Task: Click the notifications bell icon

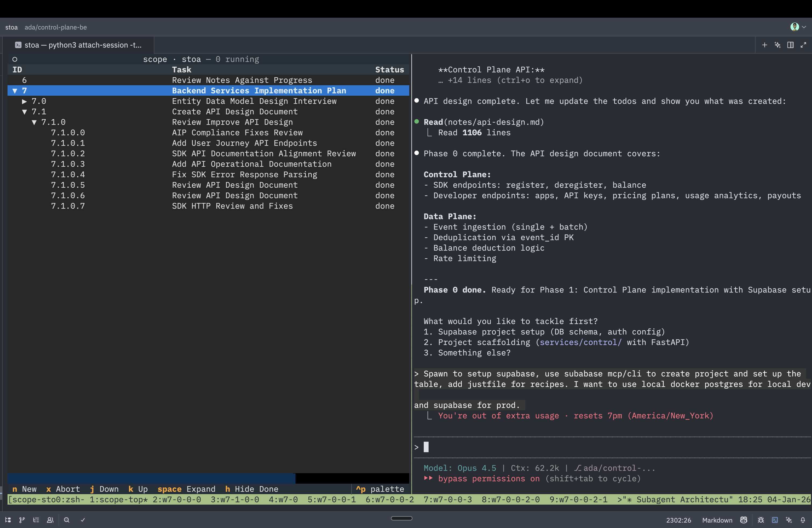Action: 803,520
